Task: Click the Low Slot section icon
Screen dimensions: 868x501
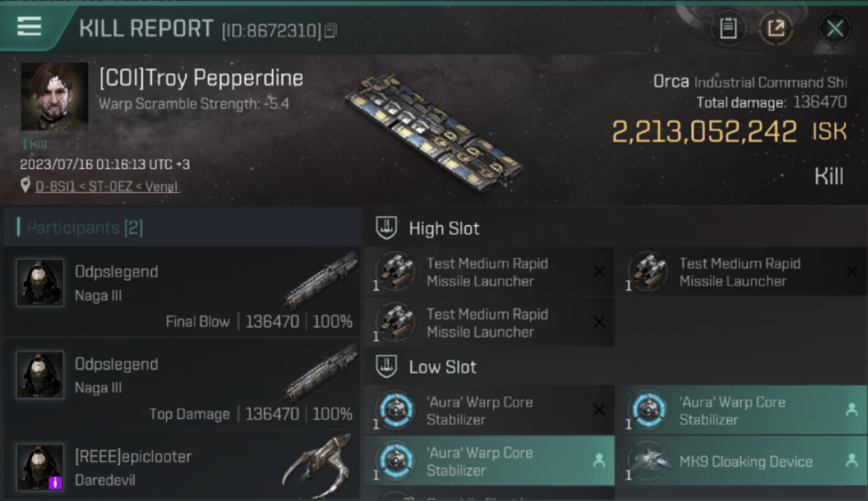Action: (x=385, y=367)
